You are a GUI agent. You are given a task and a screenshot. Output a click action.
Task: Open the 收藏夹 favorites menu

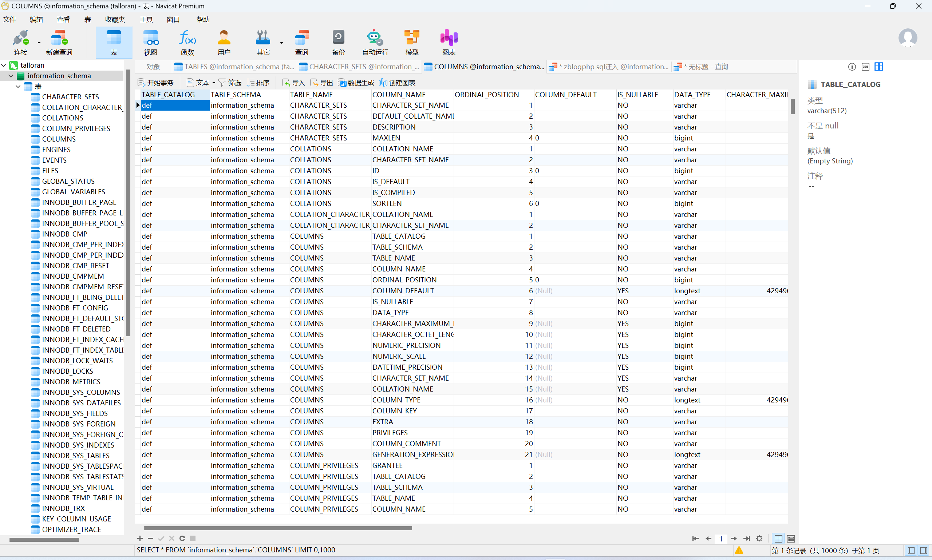(115, 20)
